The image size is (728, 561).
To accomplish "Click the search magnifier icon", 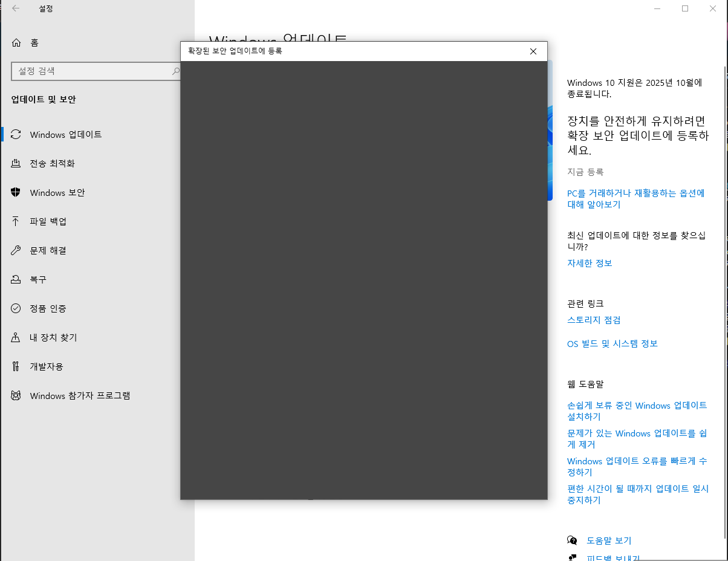I will coord(176,71).
